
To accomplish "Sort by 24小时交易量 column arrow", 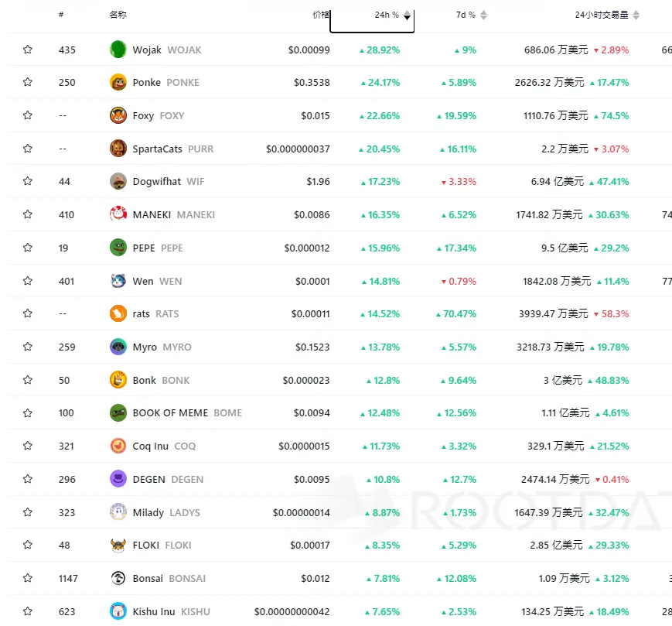I will 636,15.
